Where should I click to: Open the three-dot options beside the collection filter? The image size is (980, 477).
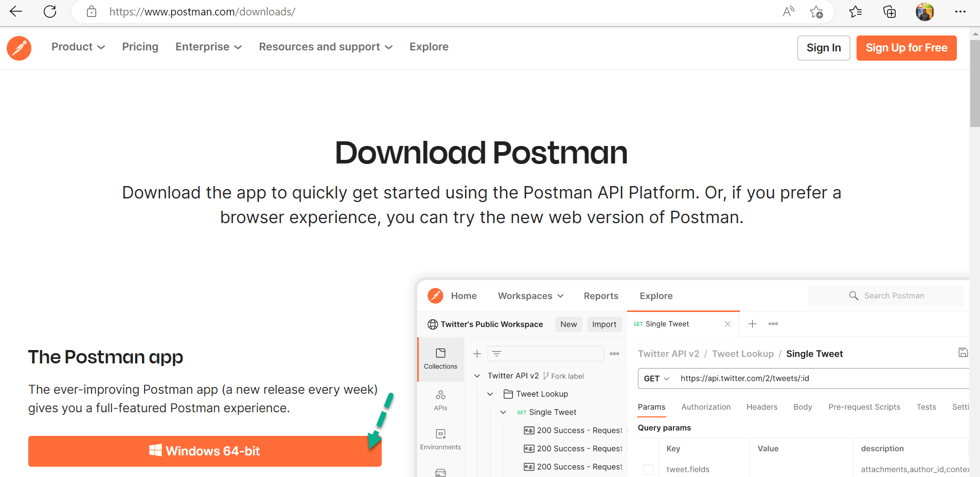(x=614, y=354)
